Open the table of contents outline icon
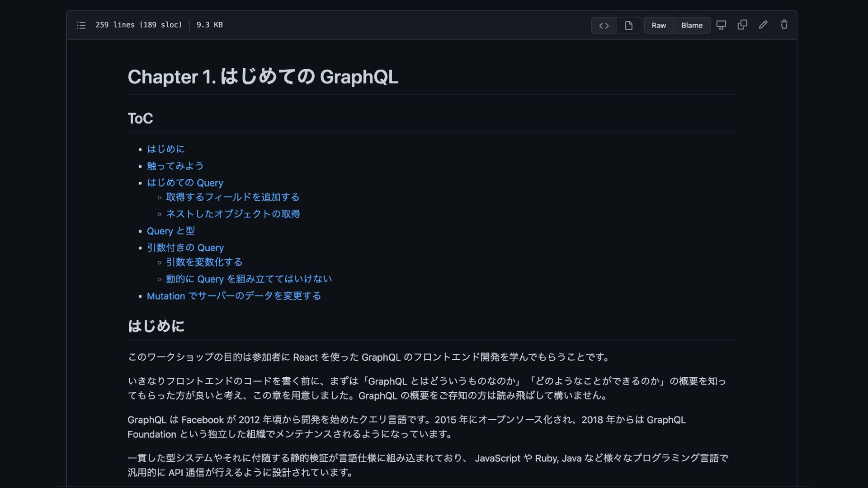The height and width of the screenshot is (488, 868). [81, 25]
